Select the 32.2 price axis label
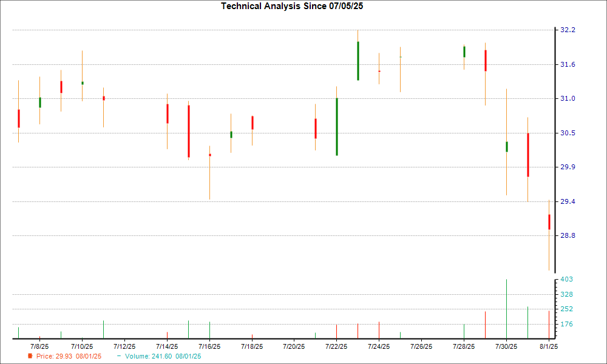Viewport: 607px width, 364px height. pyautogui.click(x=568, y=30)
